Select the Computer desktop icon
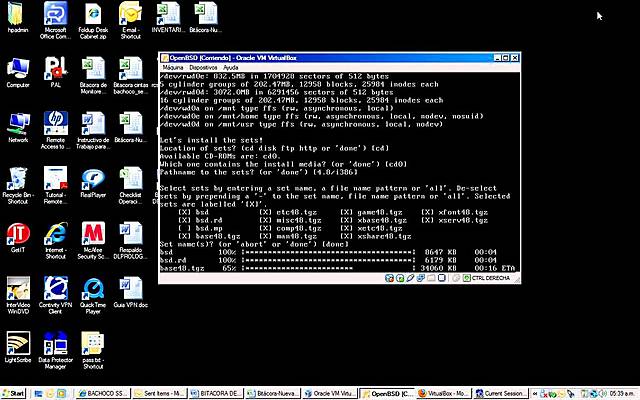The width and height of the screenshot is (640, 400). [x=18, y=73]
